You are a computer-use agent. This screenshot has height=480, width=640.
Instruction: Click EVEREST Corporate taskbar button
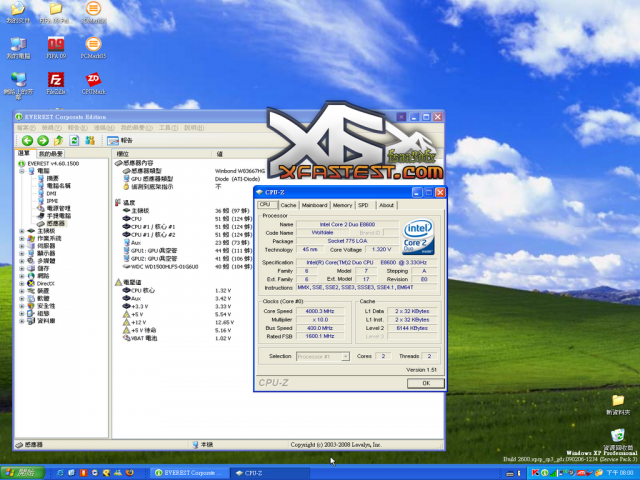click(x=189, y=473)
